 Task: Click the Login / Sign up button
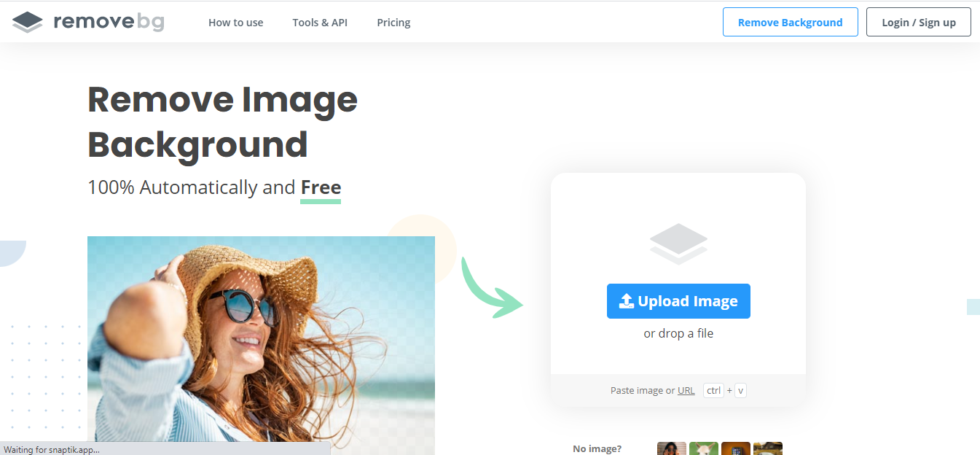coord(918,22)
